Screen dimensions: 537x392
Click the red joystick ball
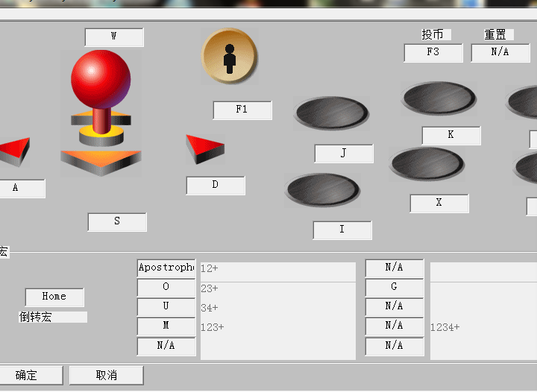101,78
